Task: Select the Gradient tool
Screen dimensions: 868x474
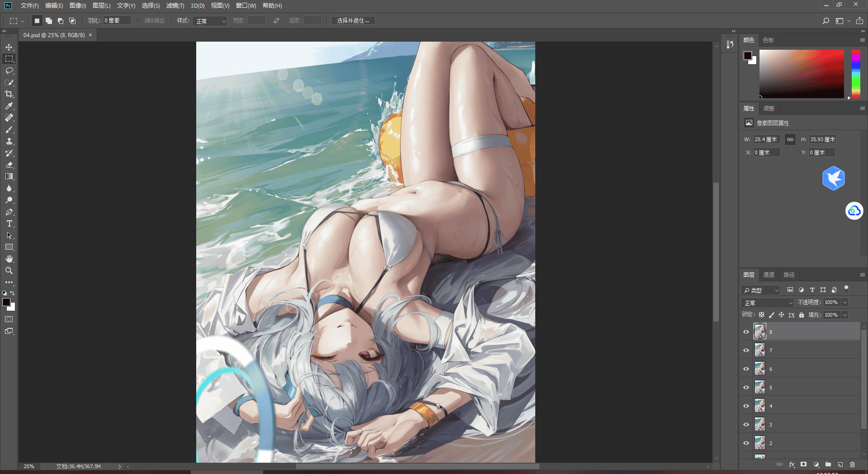Action: point(9,176)
